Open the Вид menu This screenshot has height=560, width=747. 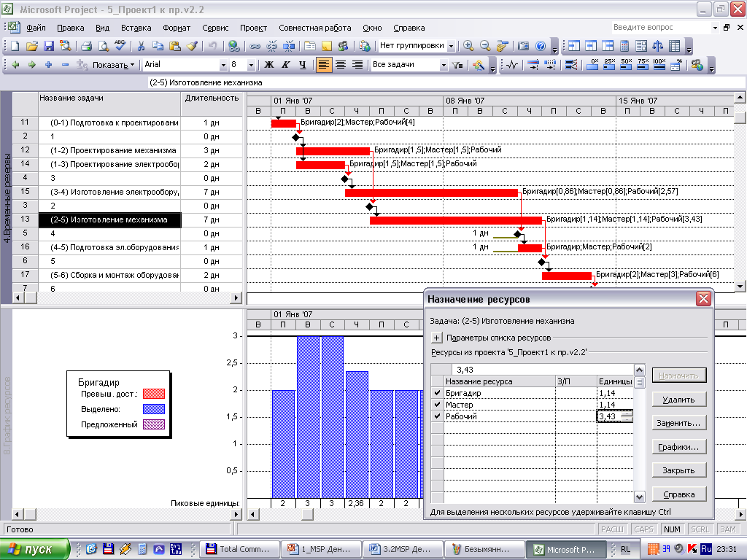[102, 28]
